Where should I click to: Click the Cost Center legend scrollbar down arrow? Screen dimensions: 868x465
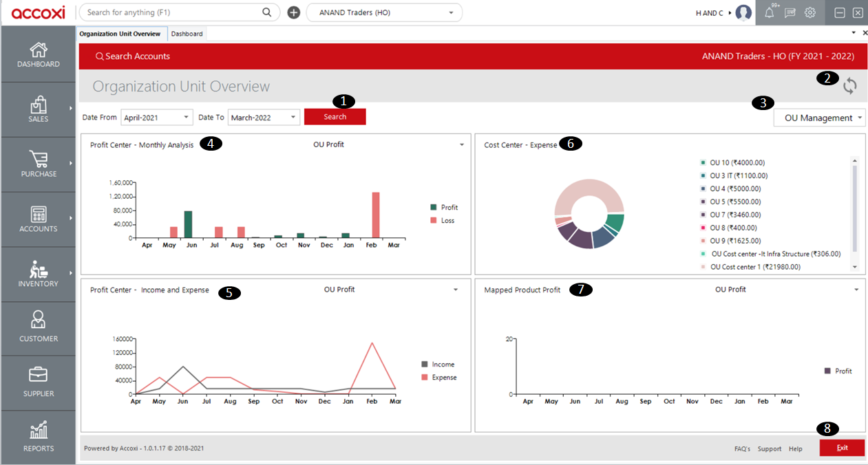855,267
